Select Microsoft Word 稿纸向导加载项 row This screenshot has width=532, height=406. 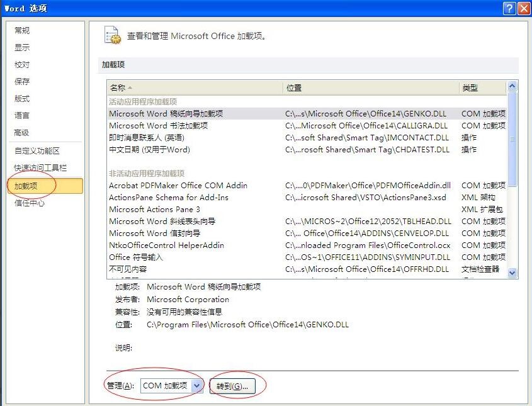(x=307, y=114)
